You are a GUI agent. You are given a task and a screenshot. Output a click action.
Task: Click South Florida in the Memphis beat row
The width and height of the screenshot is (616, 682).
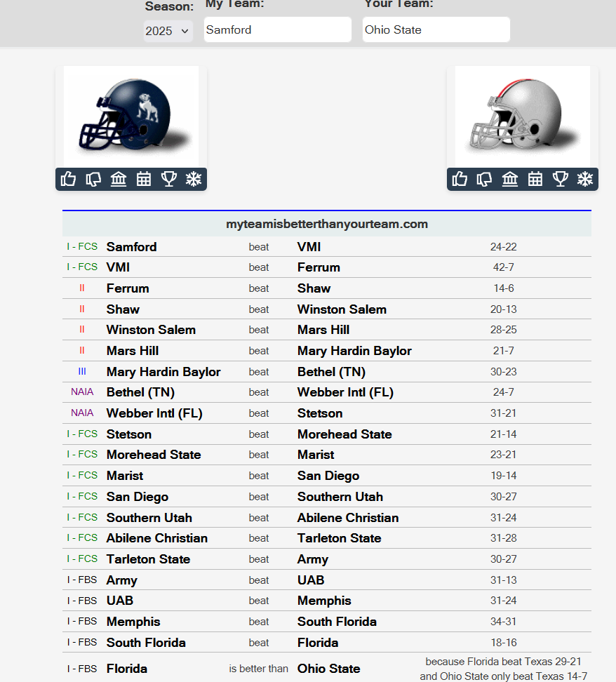coord(337,622)
